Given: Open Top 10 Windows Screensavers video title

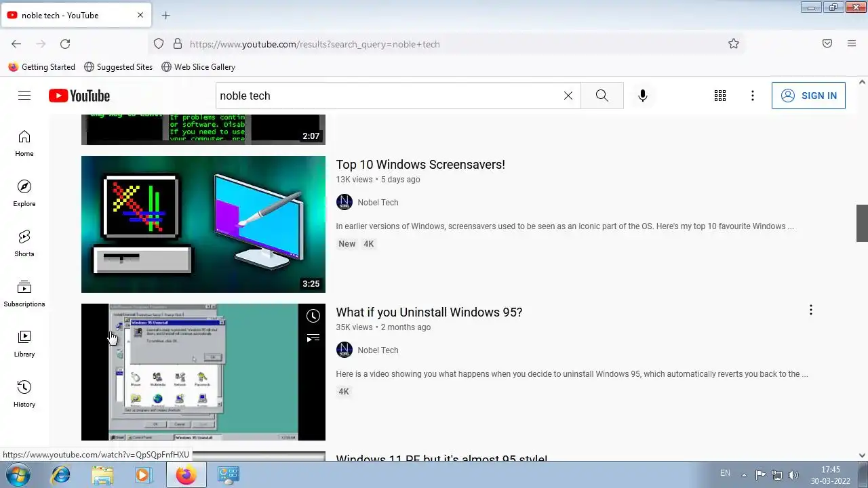Looking at the screenshot, I should point(420,165).
